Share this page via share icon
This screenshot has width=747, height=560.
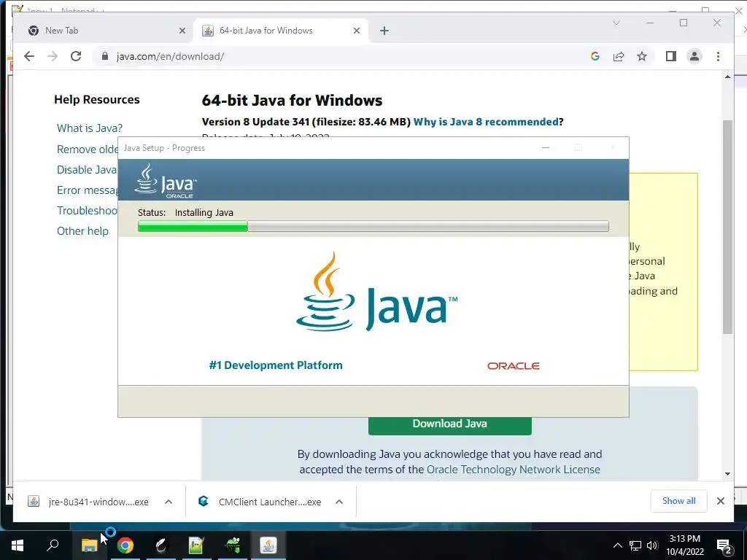[619, 56]
